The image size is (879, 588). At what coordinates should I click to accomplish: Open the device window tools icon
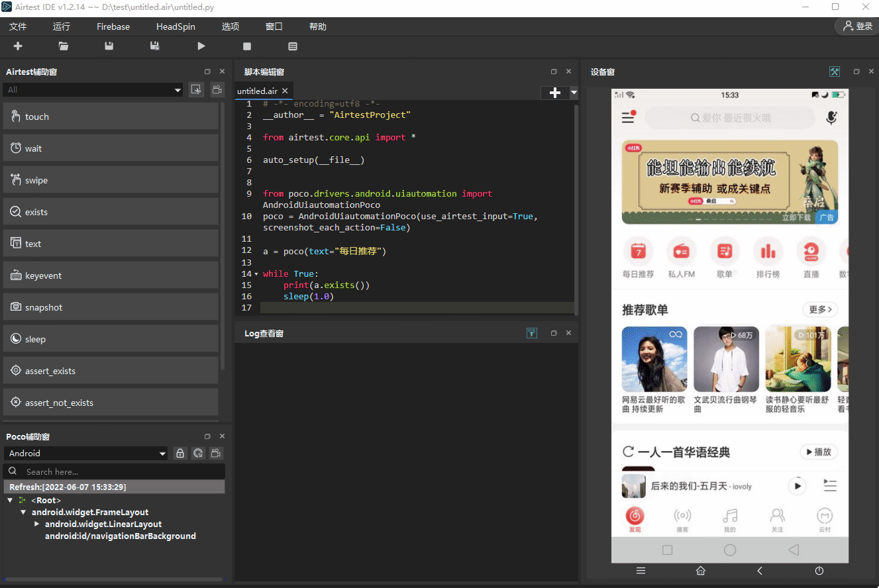click(x=835, y=72)
